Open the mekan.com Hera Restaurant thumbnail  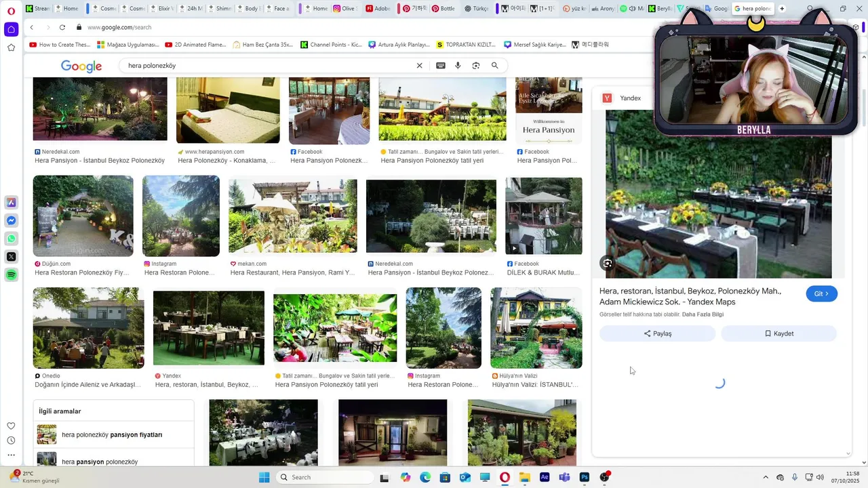pos(293,216)
